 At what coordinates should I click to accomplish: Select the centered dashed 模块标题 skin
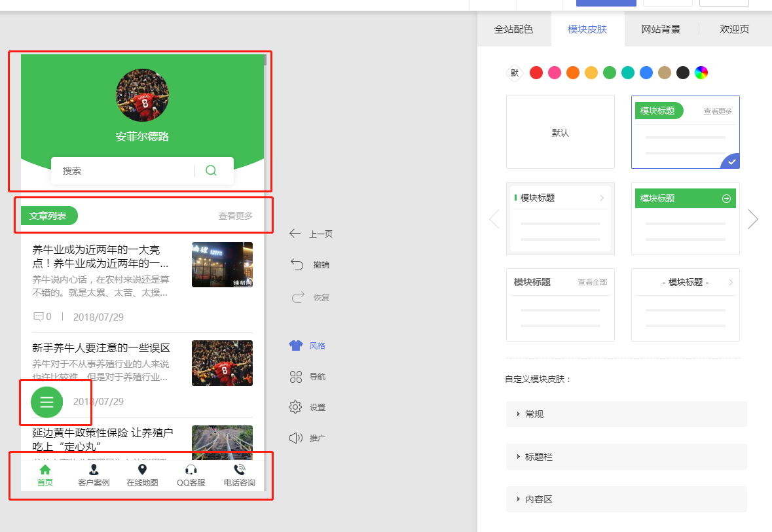point(686,305)
